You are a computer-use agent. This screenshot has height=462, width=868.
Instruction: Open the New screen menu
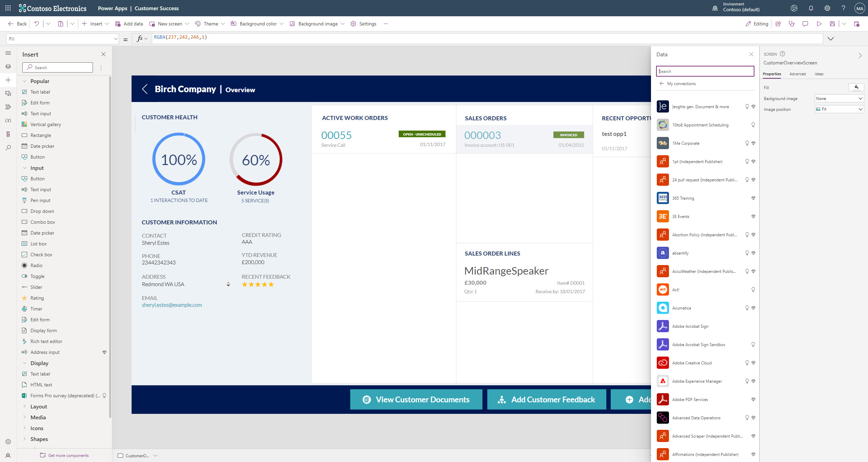click(x=169, y=24)
